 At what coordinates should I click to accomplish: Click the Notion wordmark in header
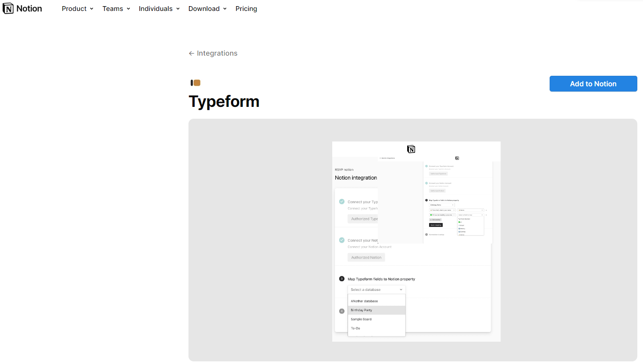point(29,9)
